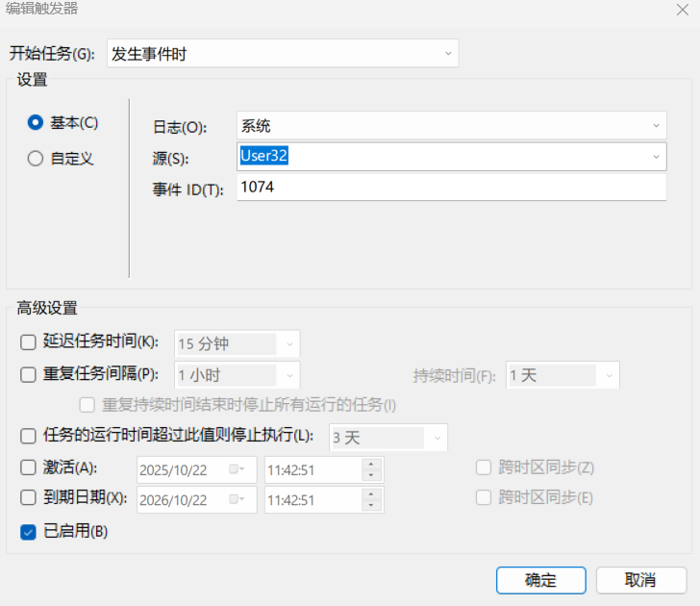Select the 基本 radio button
The width and height of the screenshot is (700, 606).
(37, 122)
